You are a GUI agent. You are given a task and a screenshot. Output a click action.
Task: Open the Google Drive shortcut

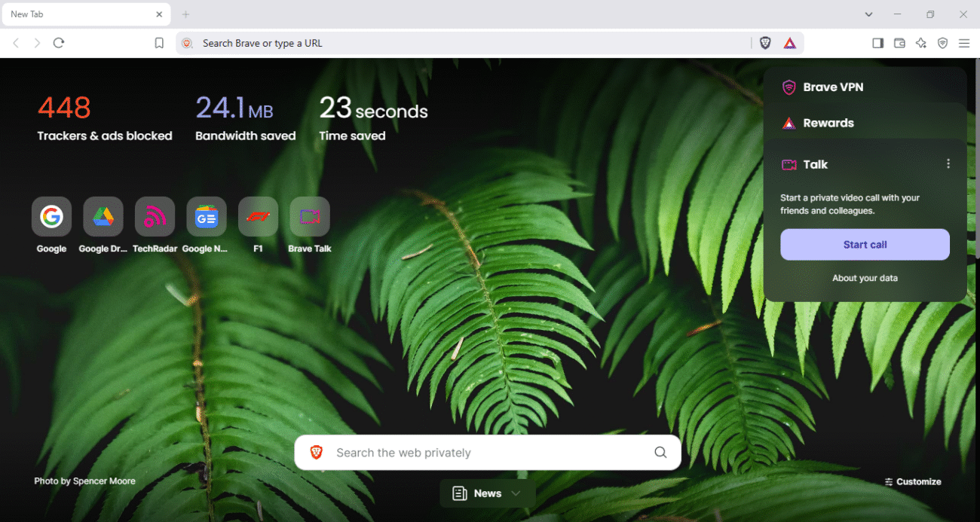103,216
